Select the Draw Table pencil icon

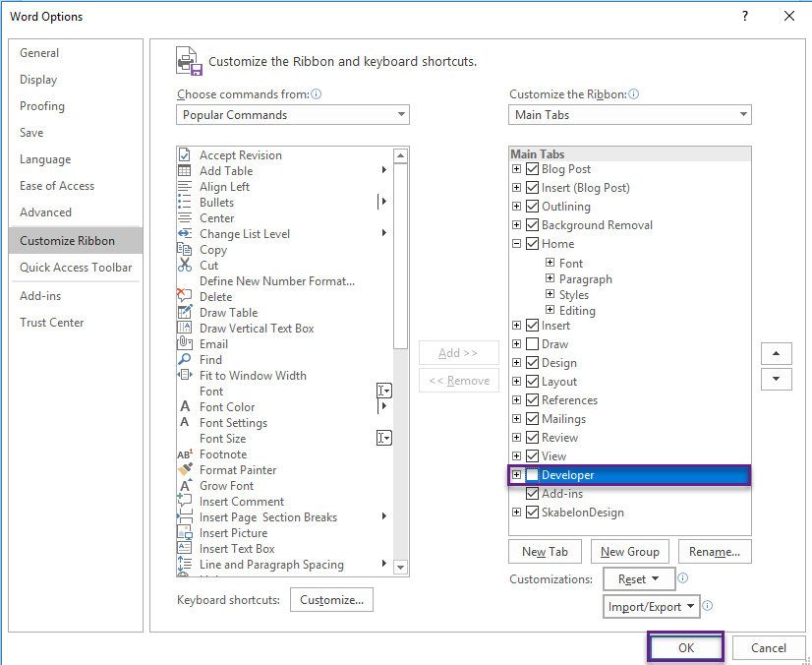point(185,312)
